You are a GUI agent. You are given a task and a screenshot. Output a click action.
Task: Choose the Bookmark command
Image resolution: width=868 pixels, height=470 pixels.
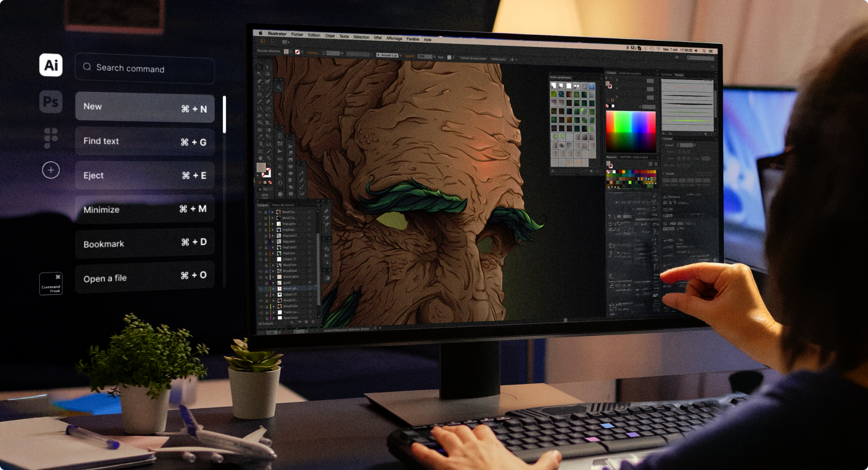click(x=145, y=243)
